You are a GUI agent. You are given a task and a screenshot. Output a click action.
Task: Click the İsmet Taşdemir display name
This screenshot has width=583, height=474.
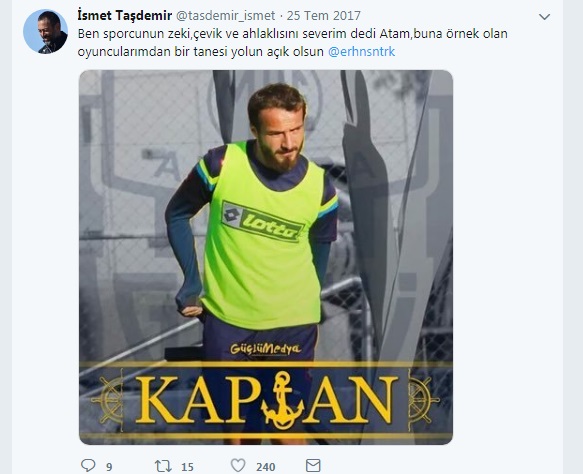point(125,15)
